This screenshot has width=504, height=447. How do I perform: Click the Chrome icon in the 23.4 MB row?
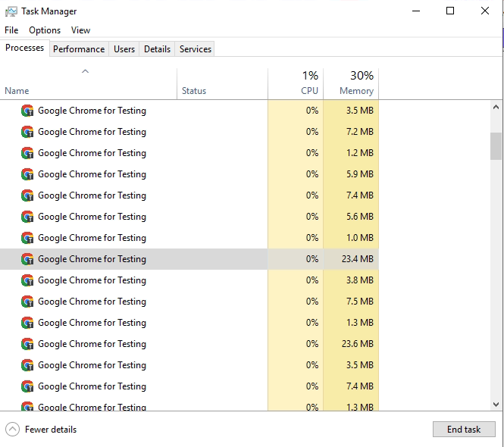[x=27, y=259]
